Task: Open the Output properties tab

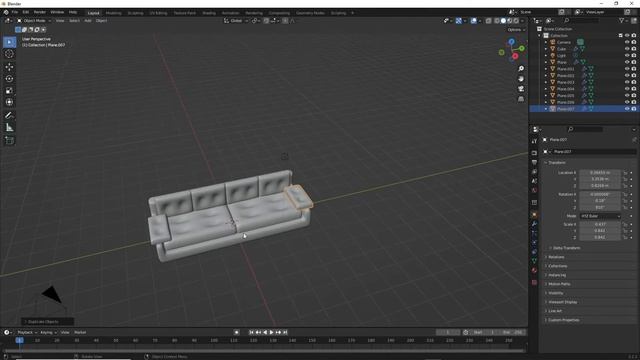Action: [x=534, y=162]
